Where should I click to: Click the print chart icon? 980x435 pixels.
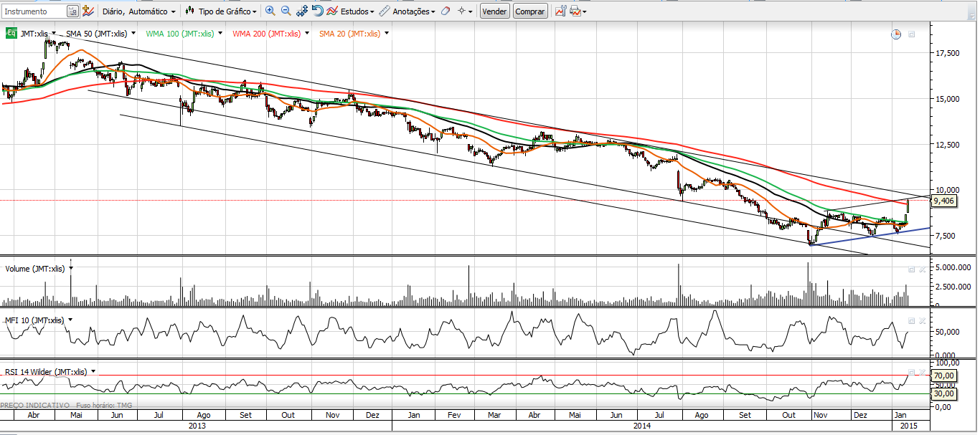coord(575,11)
